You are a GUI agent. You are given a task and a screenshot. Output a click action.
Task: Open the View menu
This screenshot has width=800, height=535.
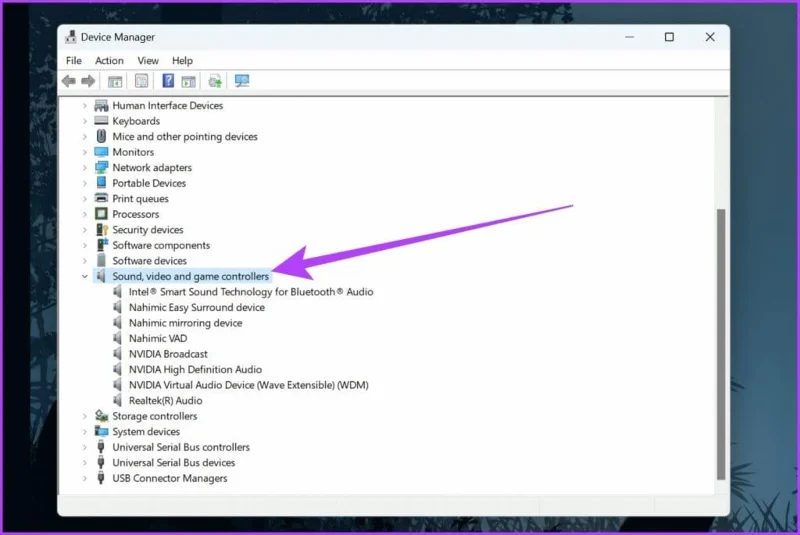[147, 60]
